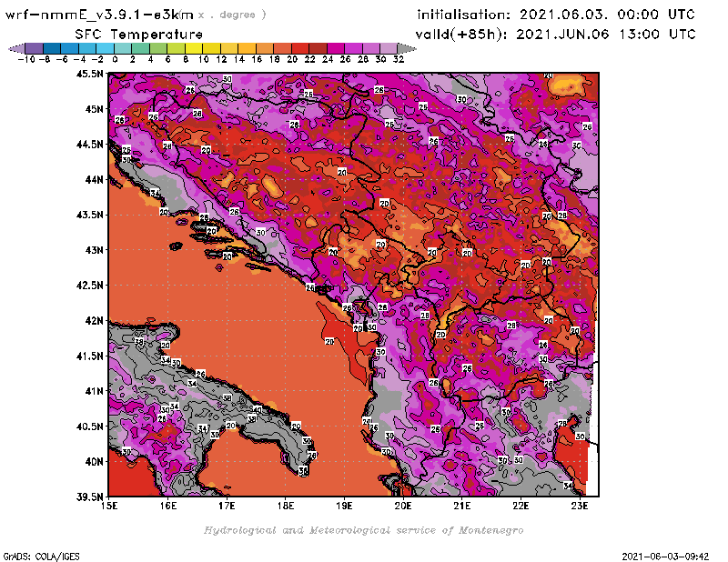
Task: Click the '42.5N' latitude label
Action: (x=89, y=286)
